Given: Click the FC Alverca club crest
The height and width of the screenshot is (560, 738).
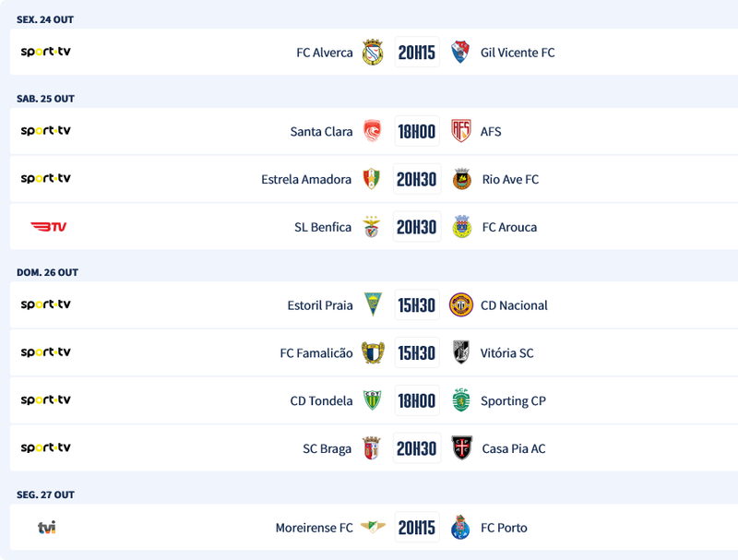Looking at the screenshot, I should coord(372,52).
